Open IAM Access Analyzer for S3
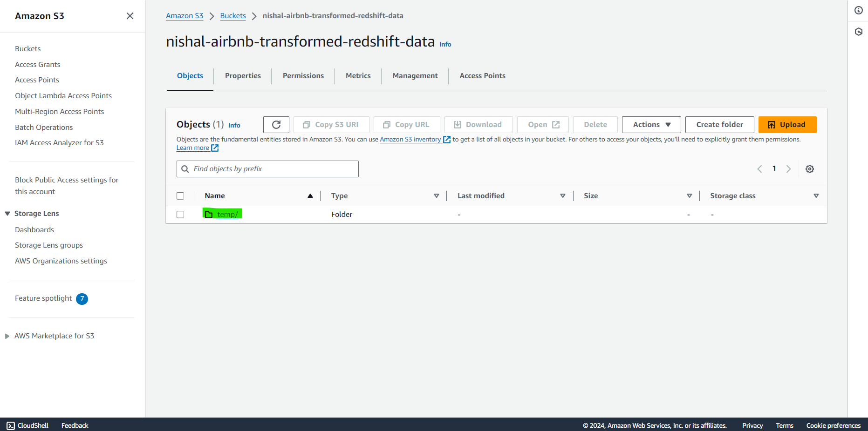This screenshot has width=868, height=431. point(59,143)
